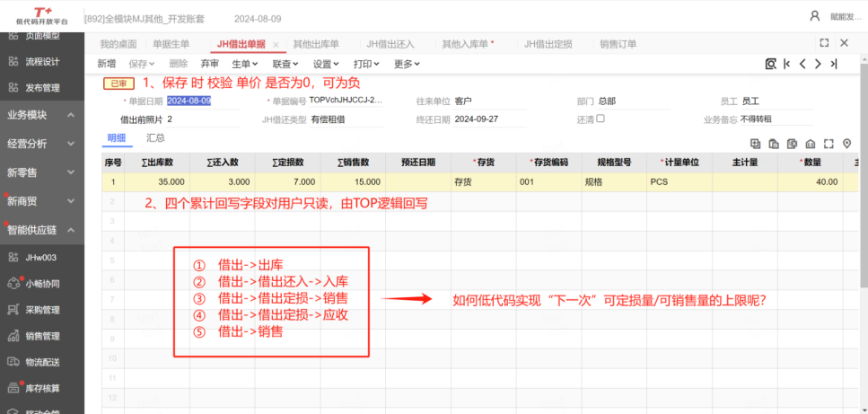
Task: Click the ∑出库数 cell 35.000
Action: (157, 181)
